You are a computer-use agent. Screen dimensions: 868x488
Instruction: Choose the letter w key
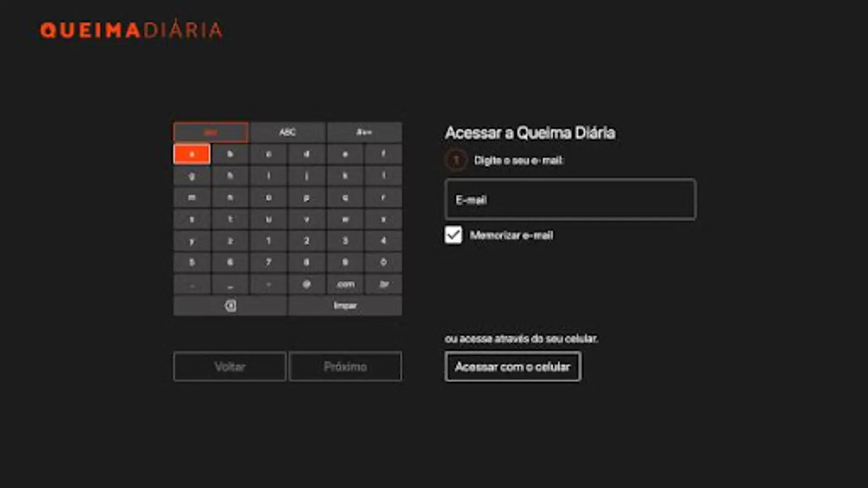tap(345, 219)
